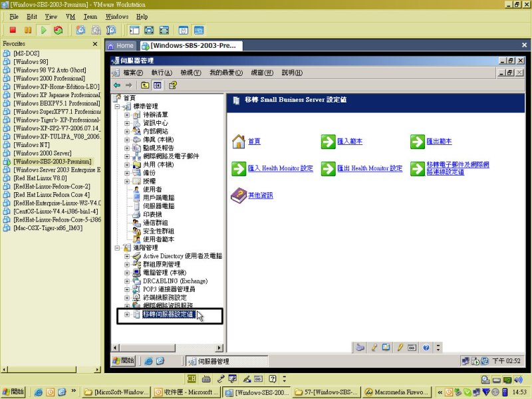Click the VMware Full Screen icon
Viewport: 532px width, 399px height.
[149, 30]
